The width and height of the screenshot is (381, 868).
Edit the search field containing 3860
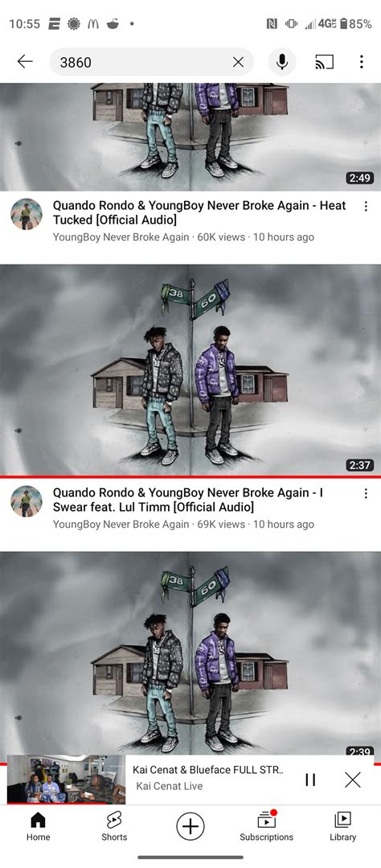tap(141, 62)
